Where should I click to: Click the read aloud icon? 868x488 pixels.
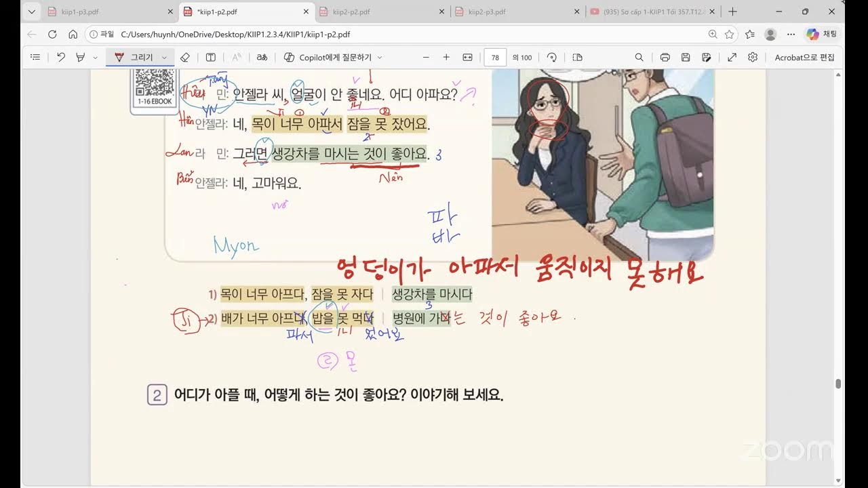click(x=237, y=58)
